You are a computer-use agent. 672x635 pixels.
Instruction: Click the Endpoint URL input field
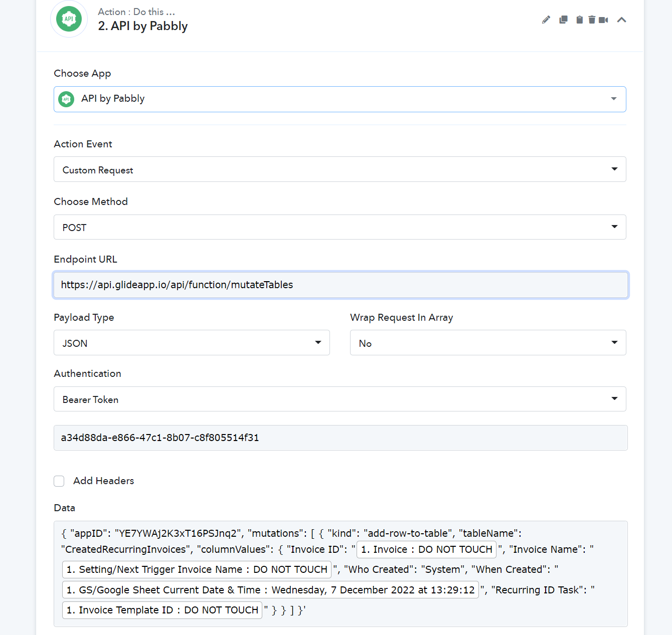pyautogui.click(x=341, y=285)
